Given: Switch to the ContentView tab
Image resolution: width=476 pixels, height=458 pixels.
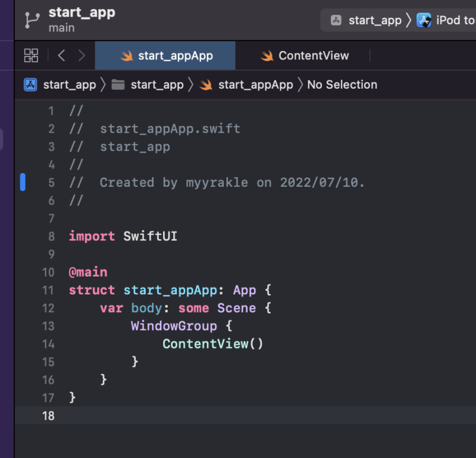Looking at the screenshot, I should (314, 56).
